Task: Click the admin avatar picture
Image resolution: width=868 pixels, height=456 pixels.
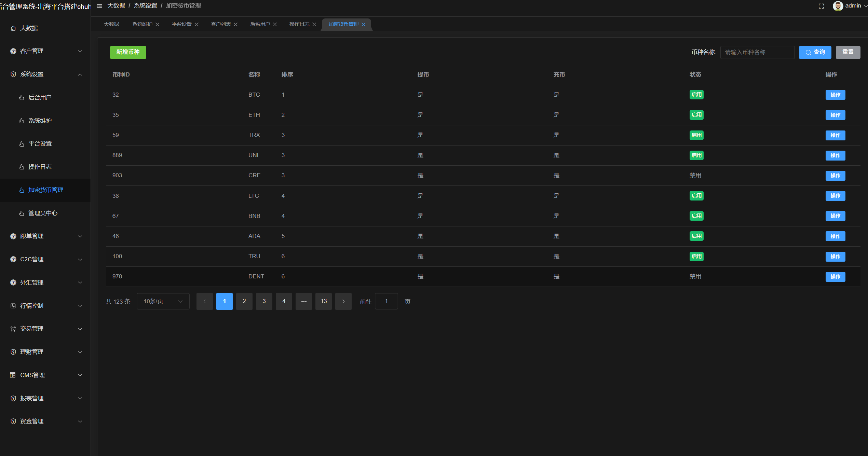Action: 838,6
